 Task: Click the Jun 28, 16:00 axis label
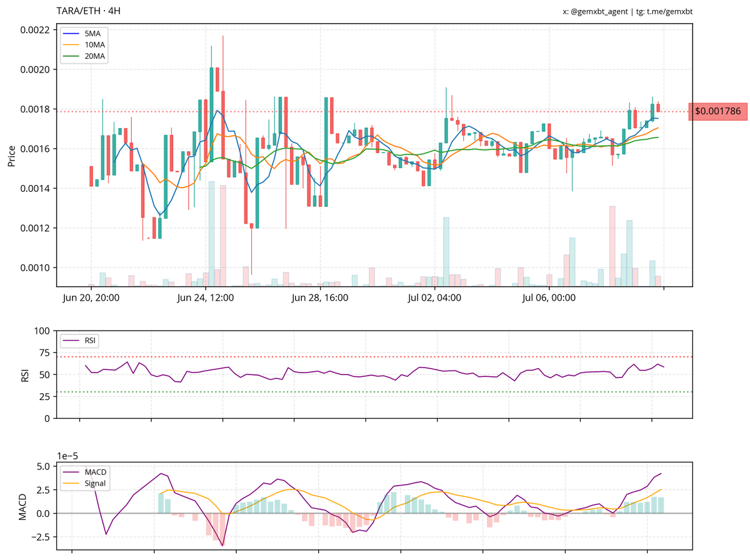(320, 298)
